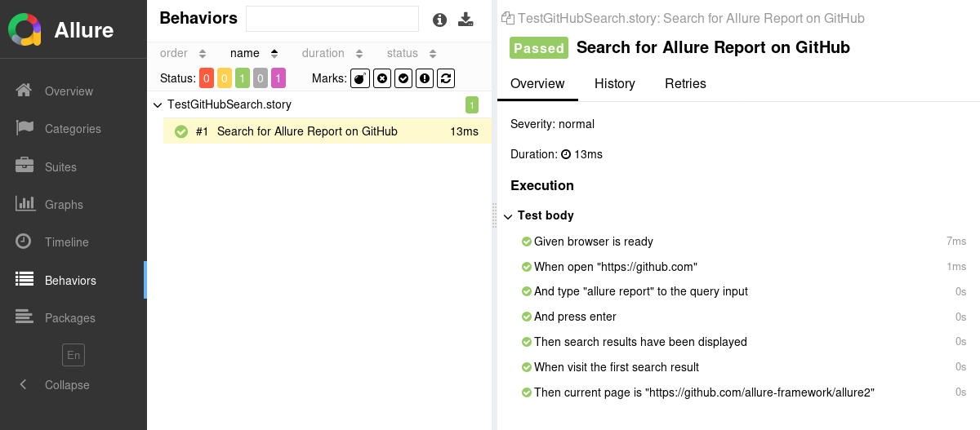
Task: Toggle the gray skipped status filter
Action: point(261,78)
